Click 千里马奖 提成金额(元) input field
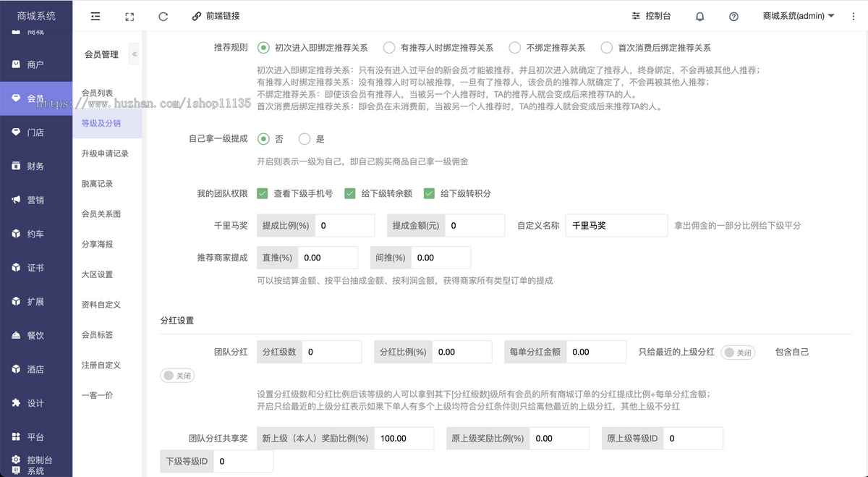 pyautogui.click(x=475, y=226)
